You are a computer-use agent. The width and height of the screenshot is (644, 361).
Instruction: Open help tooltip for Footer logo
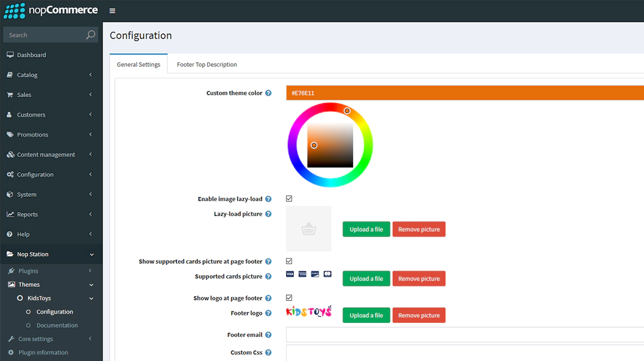268,313
